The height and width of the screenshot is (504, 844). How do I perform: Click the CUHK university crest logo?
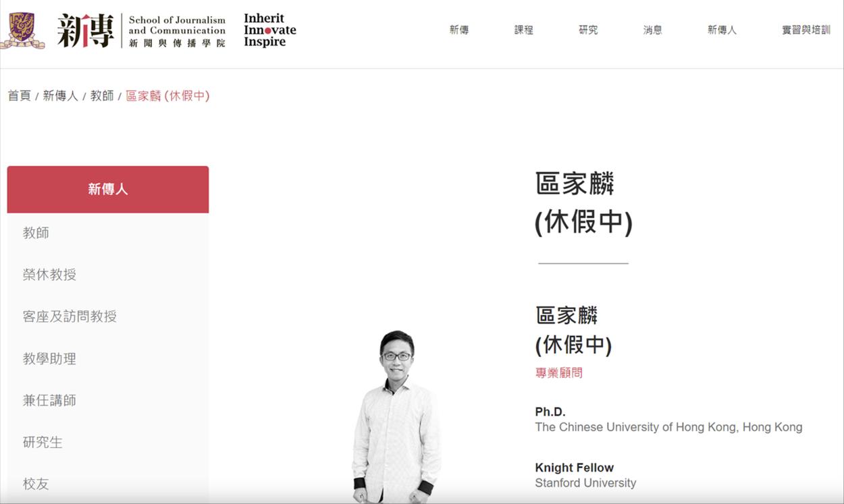(22, 30)
